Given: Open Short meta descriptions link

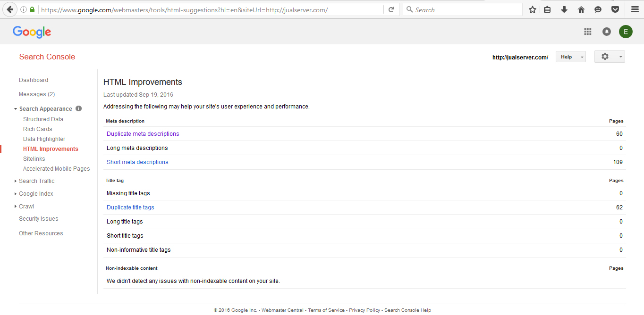Looking at the screenshot, I should tap(137, 162).
